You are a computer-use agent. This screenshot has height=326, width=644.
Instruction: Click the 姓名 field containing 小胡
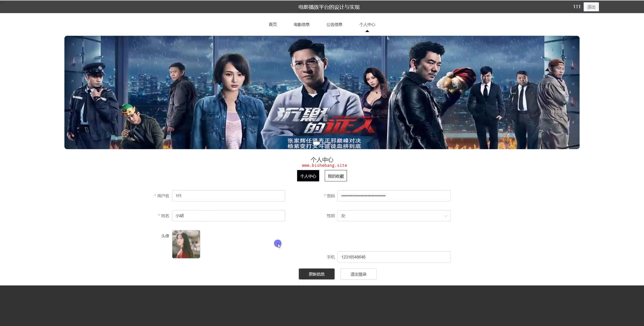click(x=228, y=216)
